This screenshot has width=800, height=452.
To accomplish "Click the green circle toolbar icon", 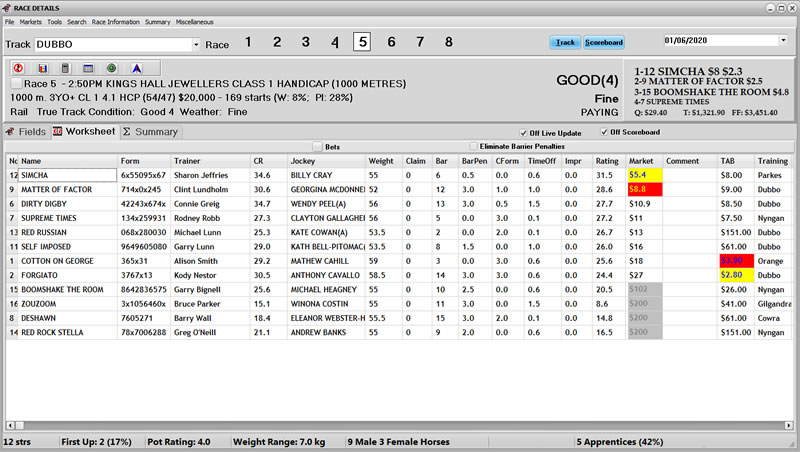I will click(111, 67).
